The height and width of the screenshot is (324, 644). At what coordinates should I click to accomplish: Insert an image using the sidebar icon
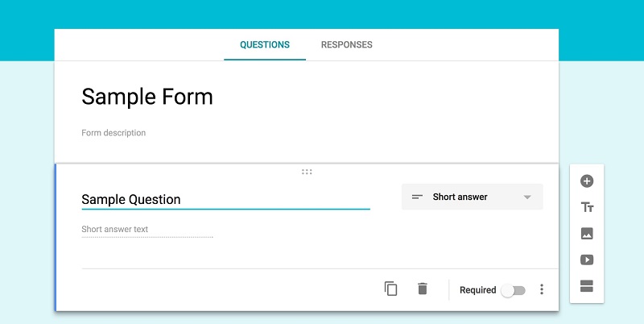point(587,234)
